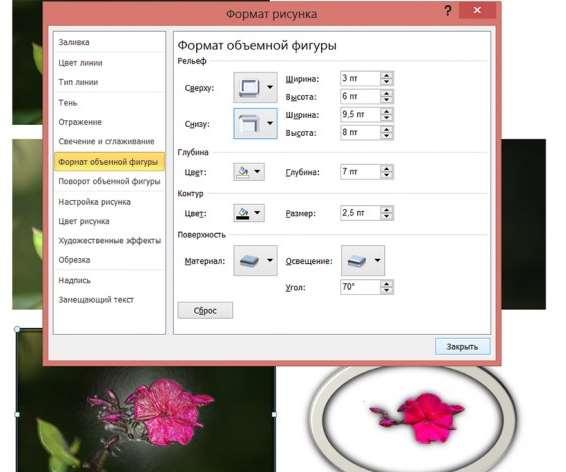
Task: Open the bottom bevel (Снизу) preset picker
Action: (x=255, y=123)
